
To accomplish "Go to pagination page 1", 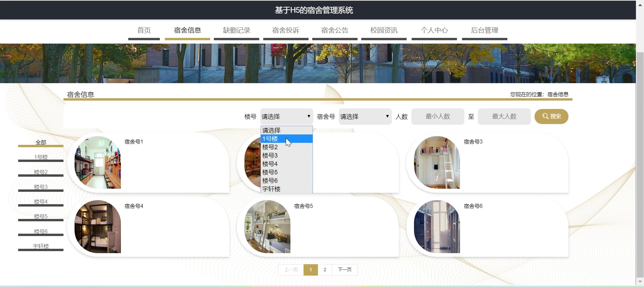I will (x=311, y=270).
